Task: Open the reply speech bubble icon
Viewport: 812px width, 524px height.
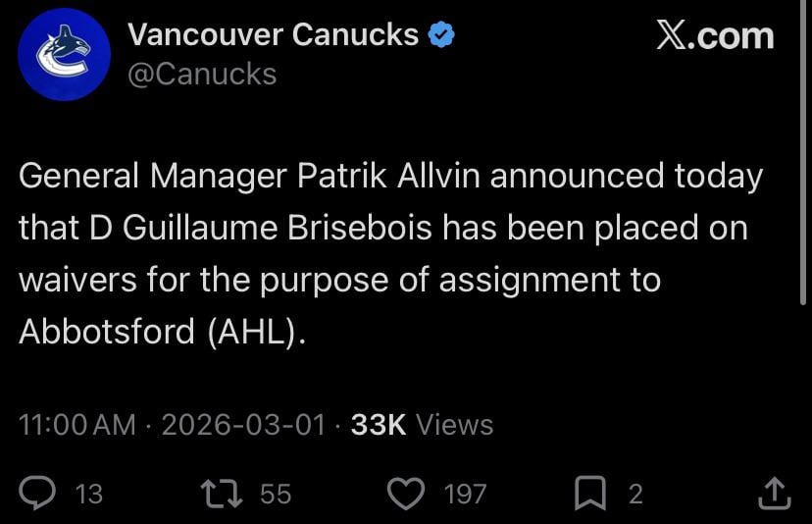Action: [x=37, y=493]
